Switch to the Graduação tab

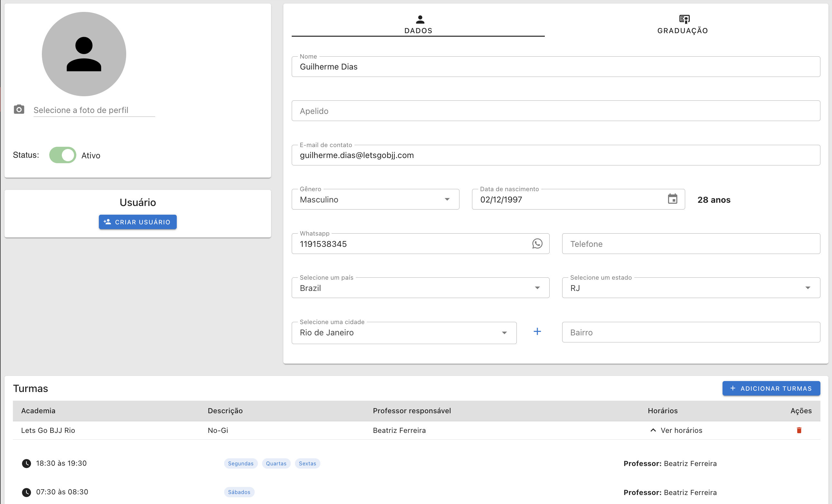682,24
